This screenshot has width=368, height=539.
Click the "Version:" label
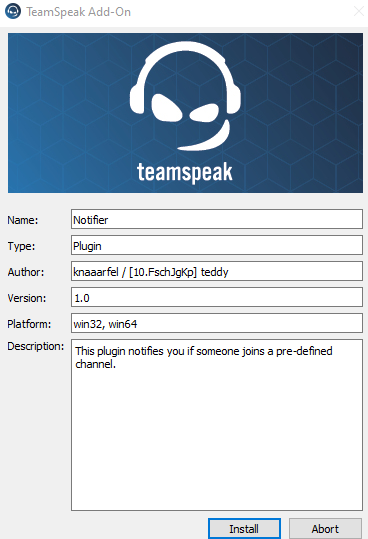tap(27, 298)
